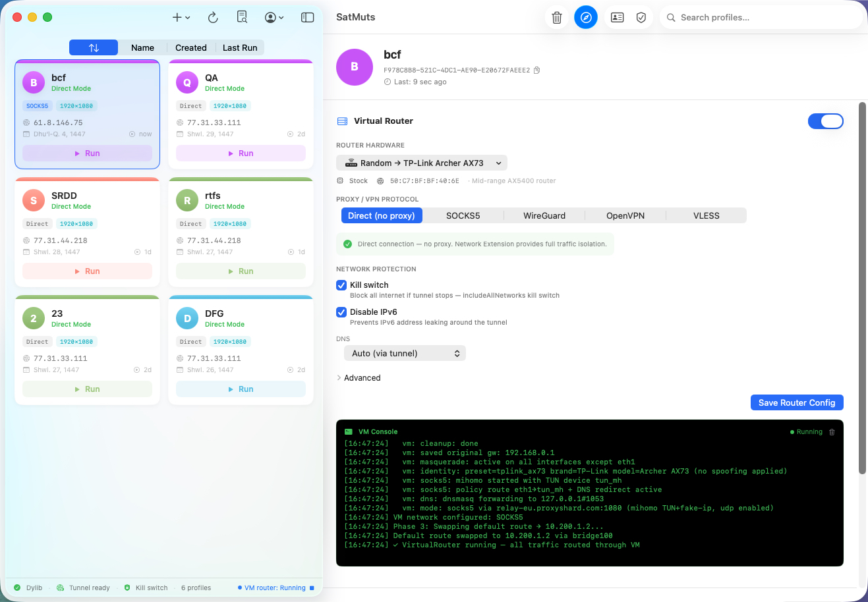
Task: Click Save Router Config
Action: coord(797,402)
